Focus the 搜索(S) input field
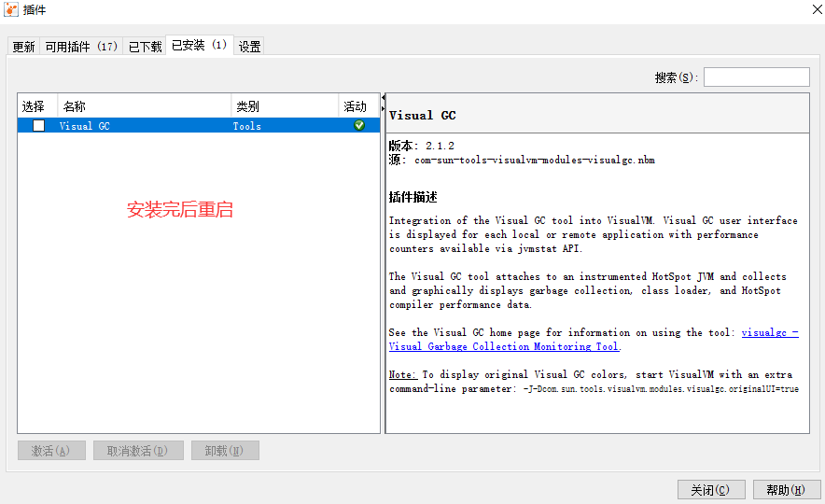This screenshot has width=825, height=504. pyautogui.click(x=757, y=77)
